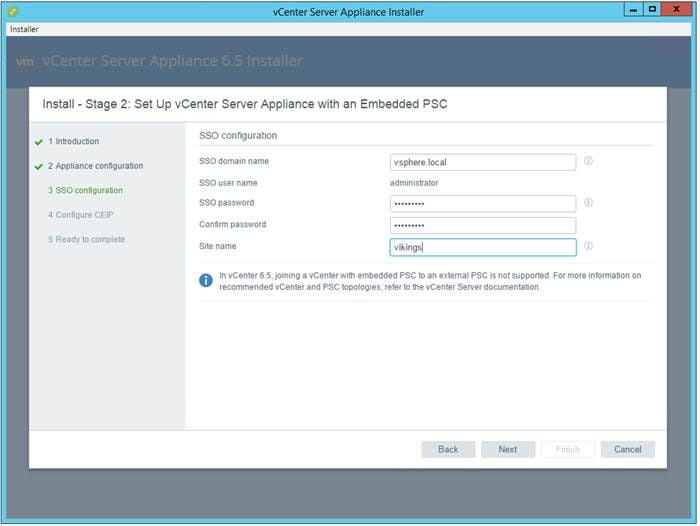The height and width of the screenshot is (526, 700).
Task: Click the 'SSO password' label
Action: click(x=226, y=202)
